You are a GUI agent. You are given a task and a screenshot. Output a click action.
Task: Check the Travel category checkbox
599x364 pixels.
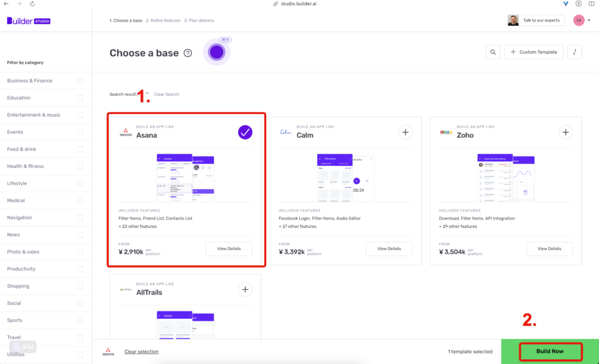(x=80, y=337)
